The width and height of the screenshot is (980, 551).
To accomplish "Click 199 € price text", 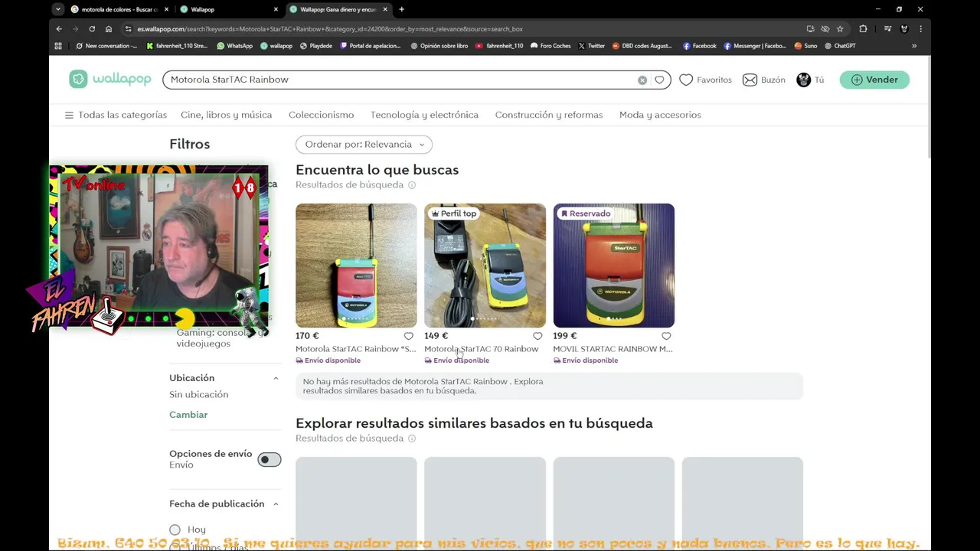I will tap(564, 336).
